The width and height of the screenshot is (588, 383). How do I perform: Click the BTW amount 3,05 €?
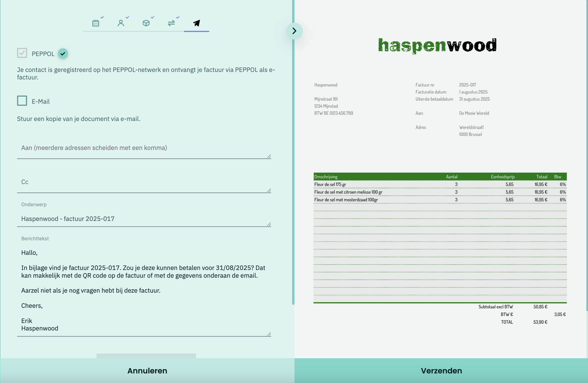(560, 314)
